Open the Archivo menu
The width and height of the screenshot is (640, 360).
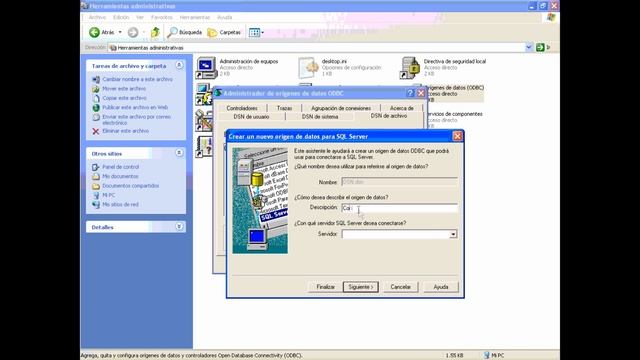click(97, 17)
